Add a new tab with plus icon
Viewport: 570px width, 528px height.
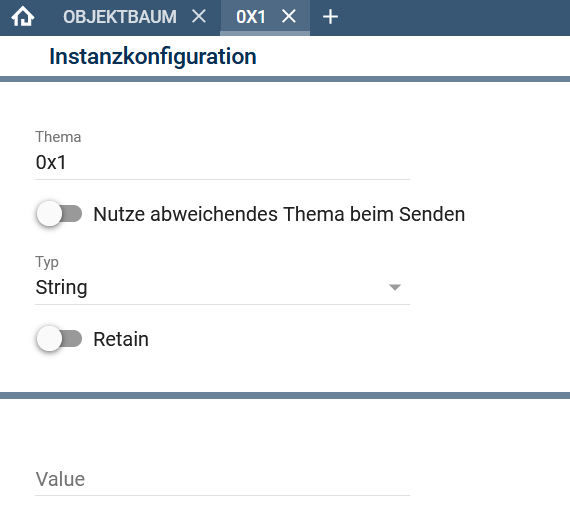[x=330, y=17]
